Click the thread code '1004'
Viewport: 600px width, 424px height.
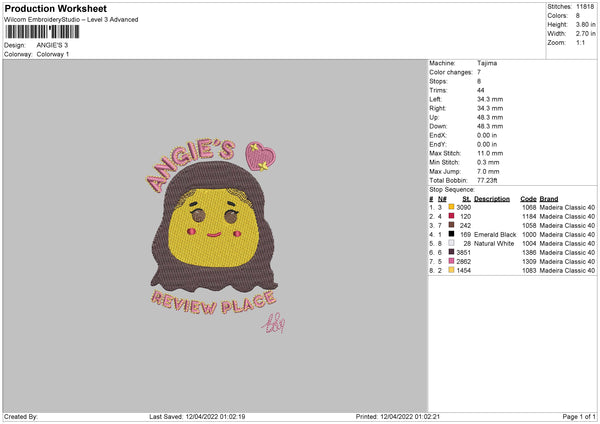point(529,243)
